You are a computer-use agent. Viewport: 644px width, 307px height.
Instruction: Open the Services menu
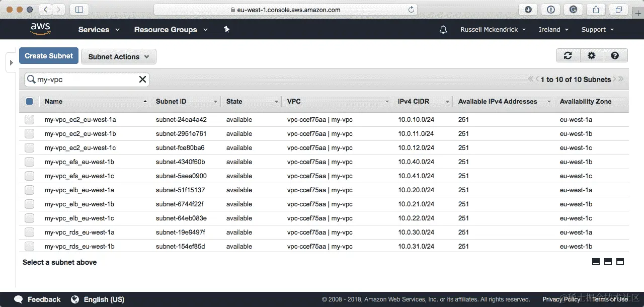pos(99,30)
